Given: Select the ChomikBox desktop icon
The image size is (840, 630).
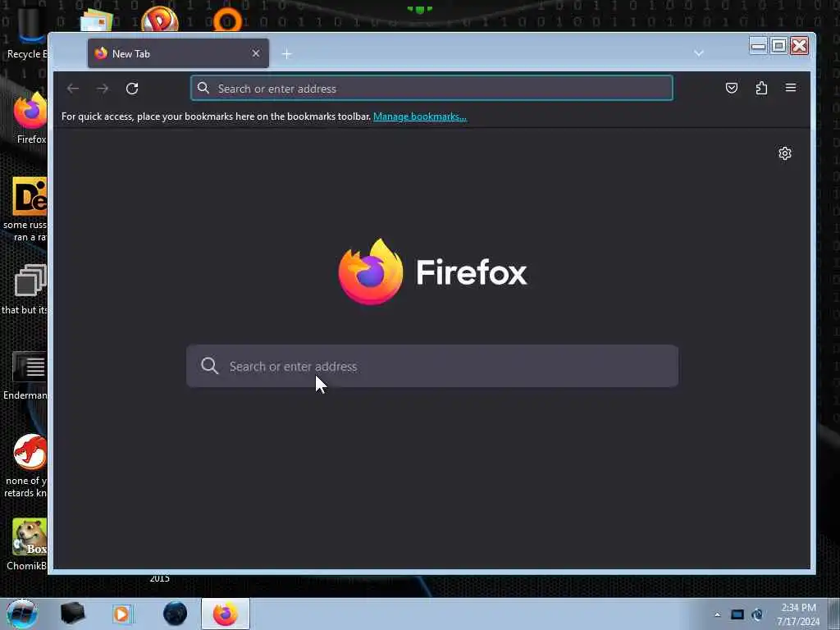Looking at the screenshot, I should pos(27,545).
